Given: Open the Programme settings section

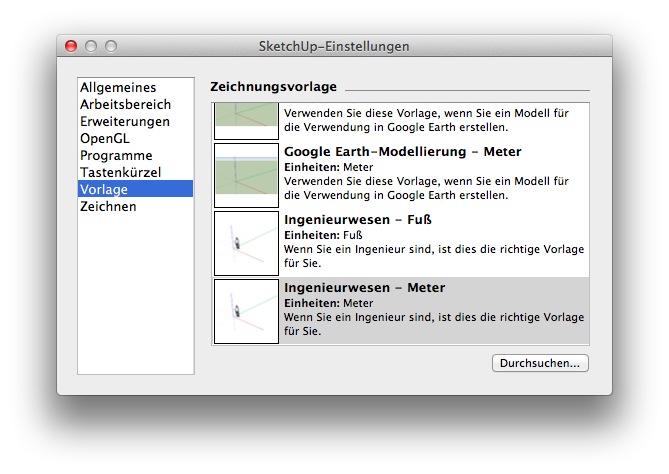Looking at the screenshot, I should coord(116,156).
